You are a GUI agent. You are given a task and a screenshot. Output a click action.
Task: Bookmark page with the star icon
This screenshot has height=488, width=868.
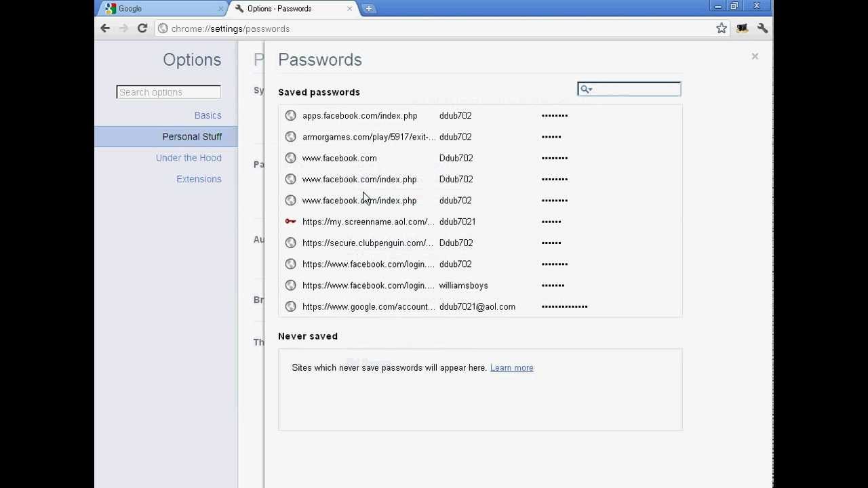pyautogui.click(x=722, y=28)
